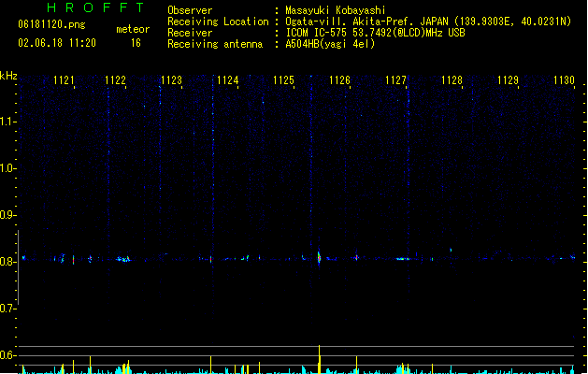Select the filename 06181120.png

51,24
